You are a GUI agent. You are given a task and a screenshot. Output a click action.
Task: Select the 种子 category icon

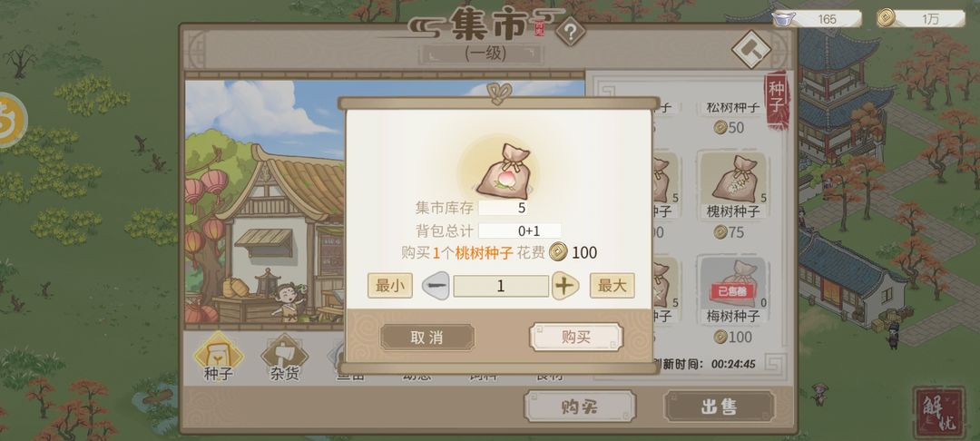pyautogui.click(x=218, y=357)
